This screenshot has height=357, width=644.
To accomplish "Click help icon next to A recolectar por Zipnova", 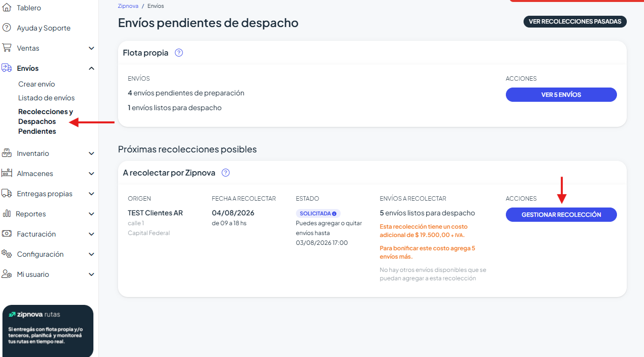I will [226, 173].
